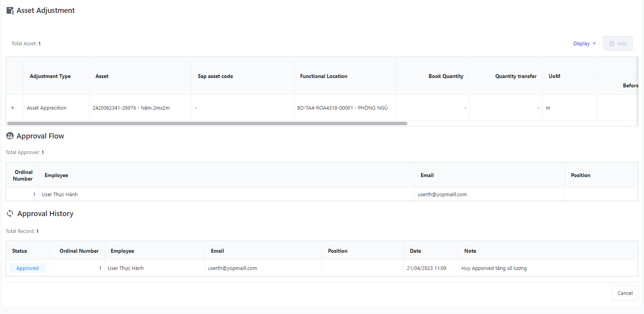Image resolution: width=644 pixels, height=314 pixels.
Task: Click the Adjustment Type column header
Action: point(50,76)
